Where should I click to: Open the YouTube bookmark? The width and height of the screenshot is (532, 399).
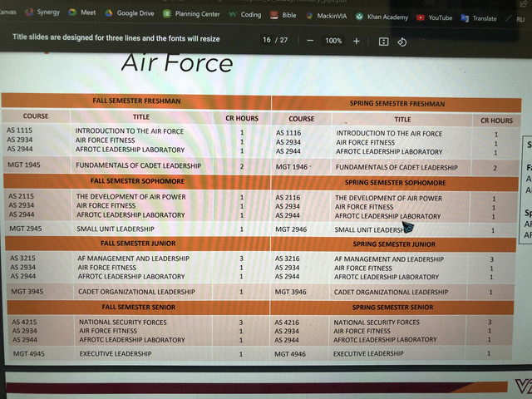click(434, 17)
